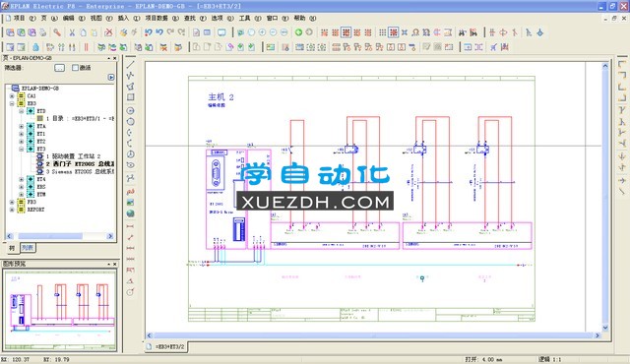
Task: Click the monitor/display icon in first toolbar
Action: tap(221, 32)
